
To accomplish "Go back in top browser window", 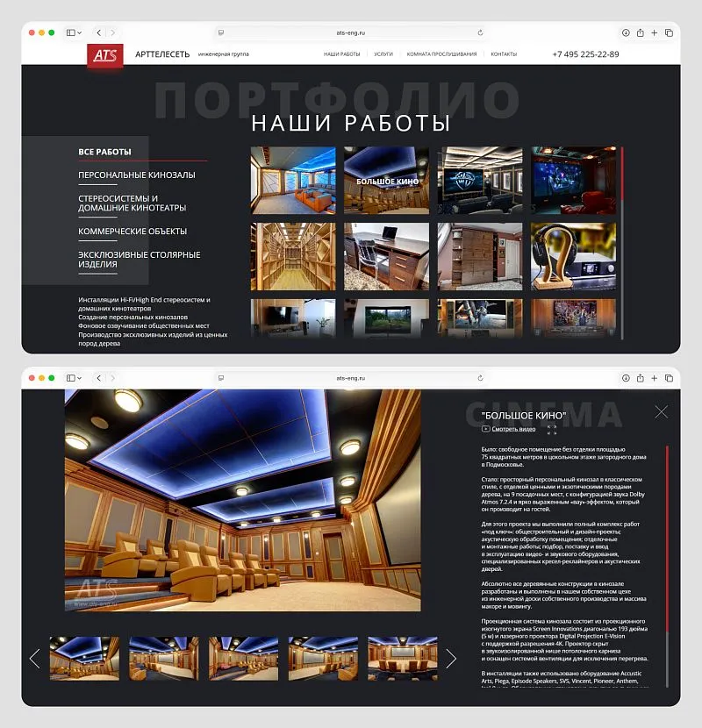I will pos(98,32).
